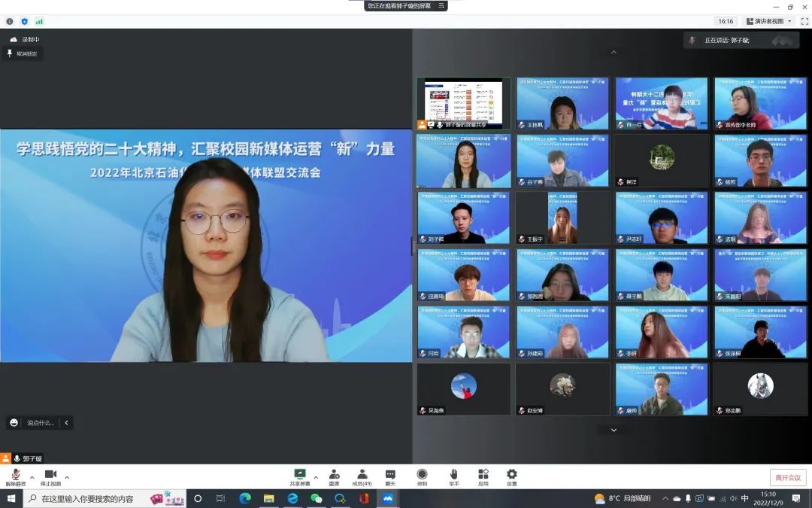Open menu on the screen-sharing notice bar
Image resolution: width=812 pixels, height=508 pixels.
(x=442, y=5)
